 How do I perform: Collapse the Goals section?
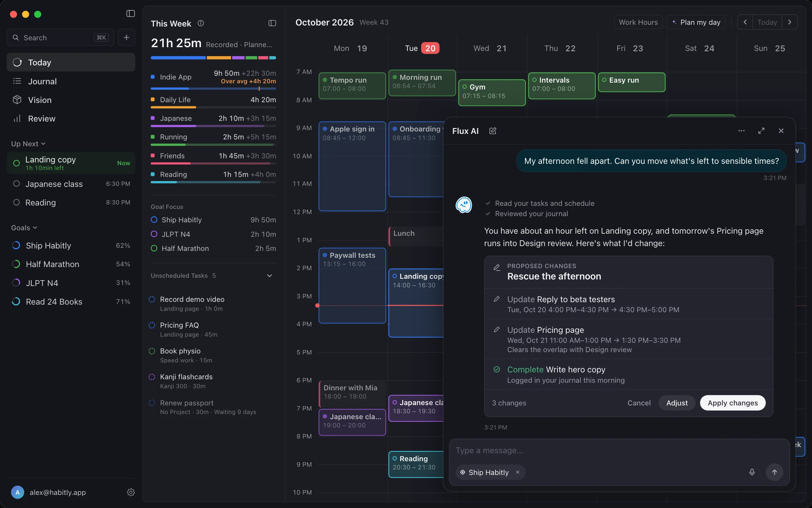[24, 228]
